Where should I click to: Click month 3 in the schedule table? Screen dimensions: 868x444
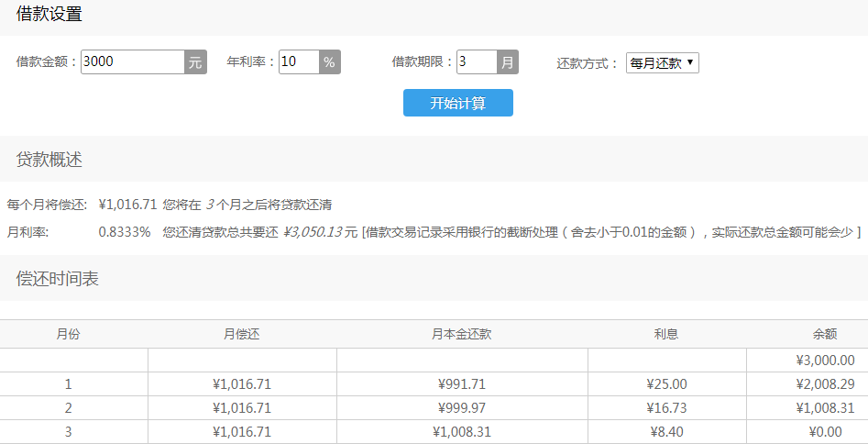click(68, 432)
